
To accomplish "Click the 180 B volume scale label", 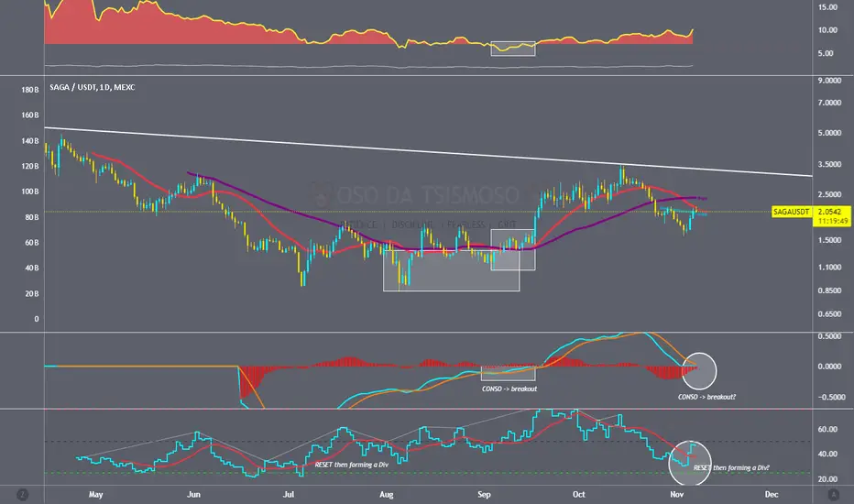I will 30,90.
